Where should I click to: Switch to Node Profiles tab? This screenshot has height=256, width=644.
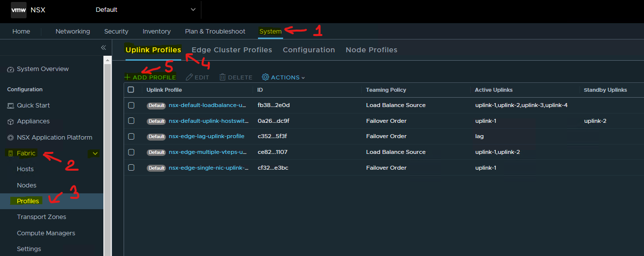point(372,50)
